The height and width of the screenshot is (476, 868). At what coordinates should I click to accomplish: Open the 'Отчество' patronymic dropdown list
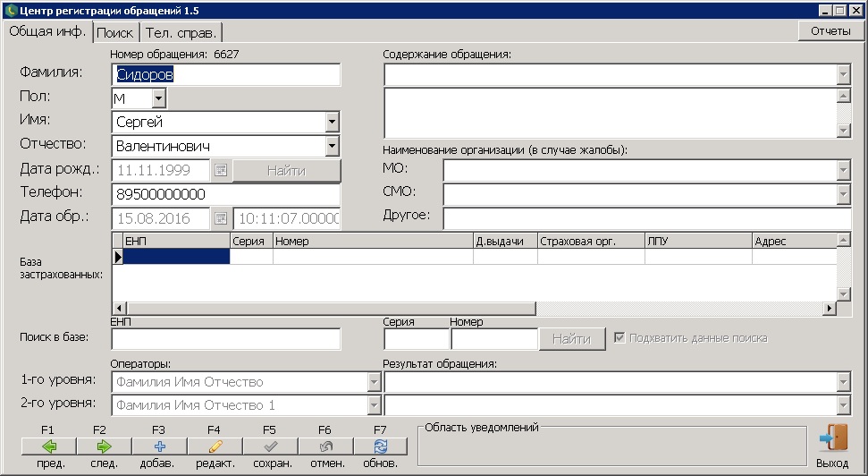pyautogui.click(x=332, y=146)
